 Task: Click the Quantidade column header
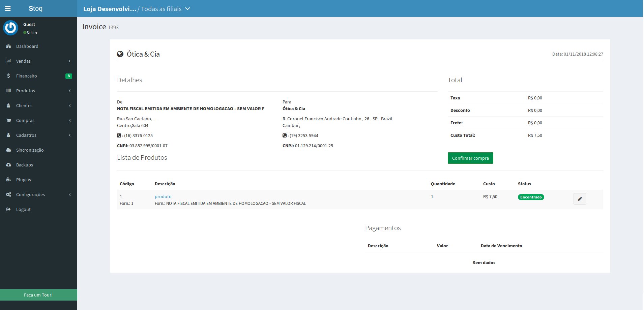point(443,184)
